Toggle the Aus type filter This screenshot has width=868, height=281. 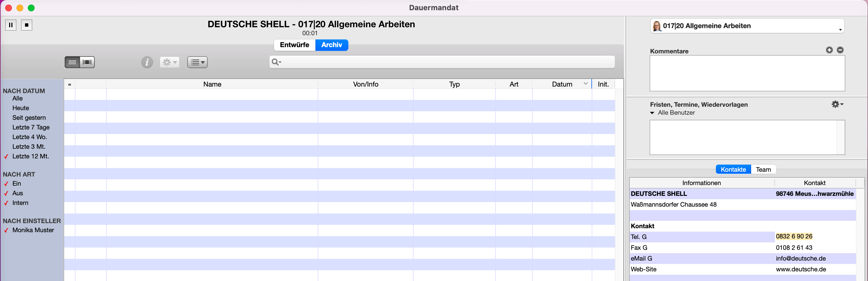click(x=18, y=193)
